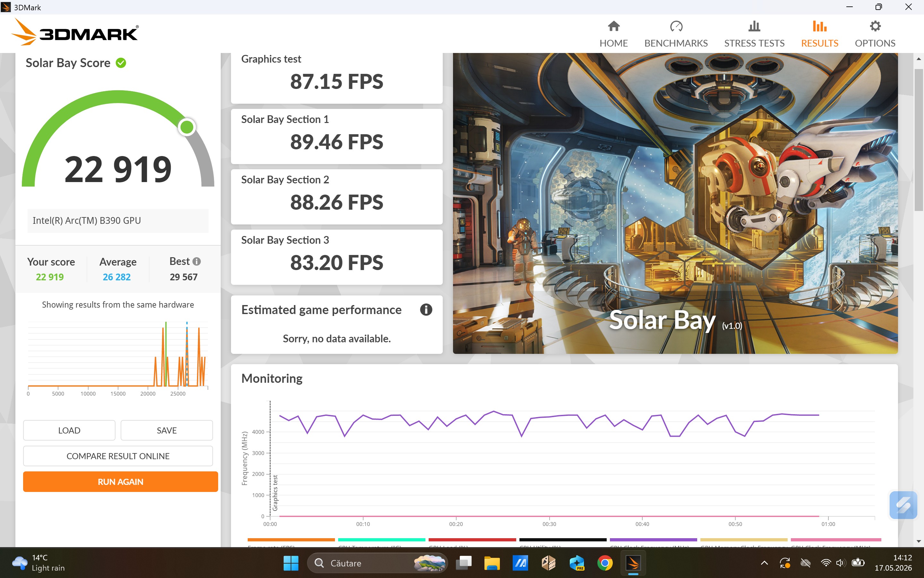
Task: Open Task View in the taskbar
Action: click(x=464, y=563)
